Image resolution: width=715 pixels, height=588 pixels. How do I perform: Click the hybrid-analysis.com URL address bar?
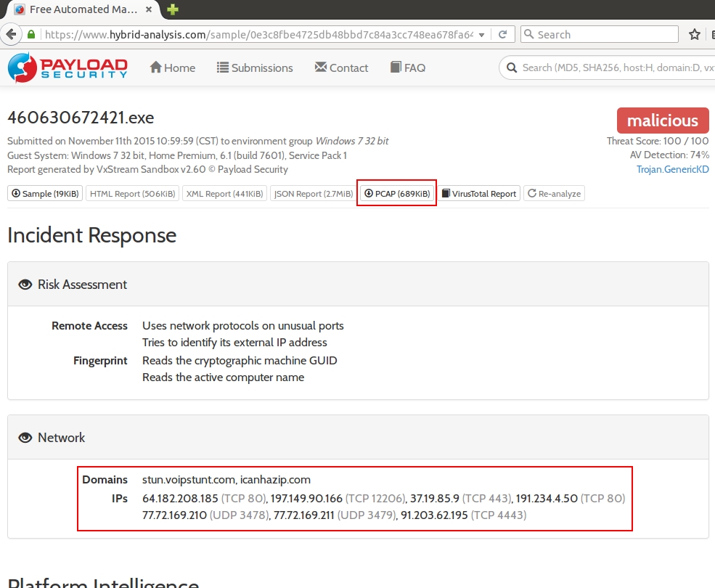click(258, 34)
